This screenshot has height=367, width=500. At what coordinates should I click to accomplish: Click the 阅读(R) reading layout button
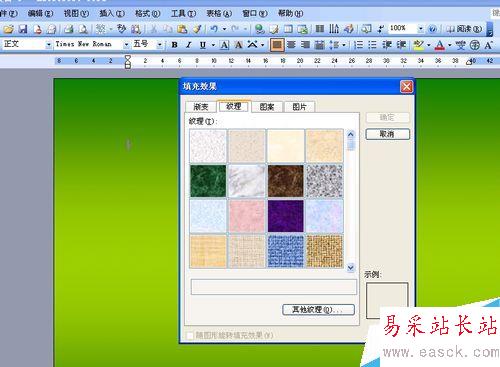tap(465, 29)
